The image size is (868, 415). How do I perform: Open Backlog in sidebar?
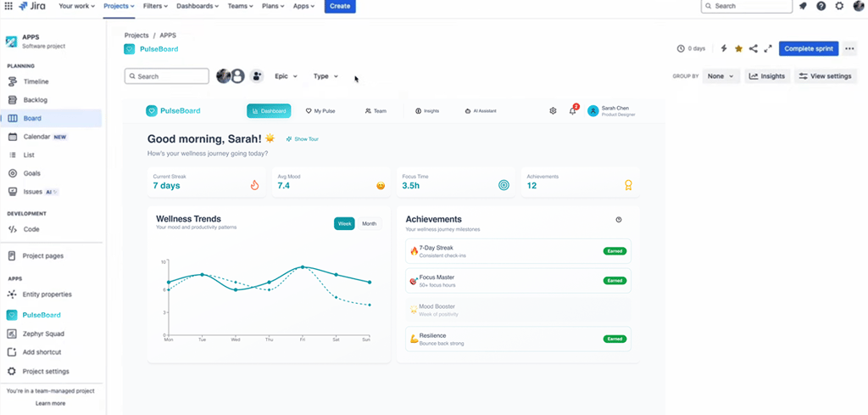51,100
